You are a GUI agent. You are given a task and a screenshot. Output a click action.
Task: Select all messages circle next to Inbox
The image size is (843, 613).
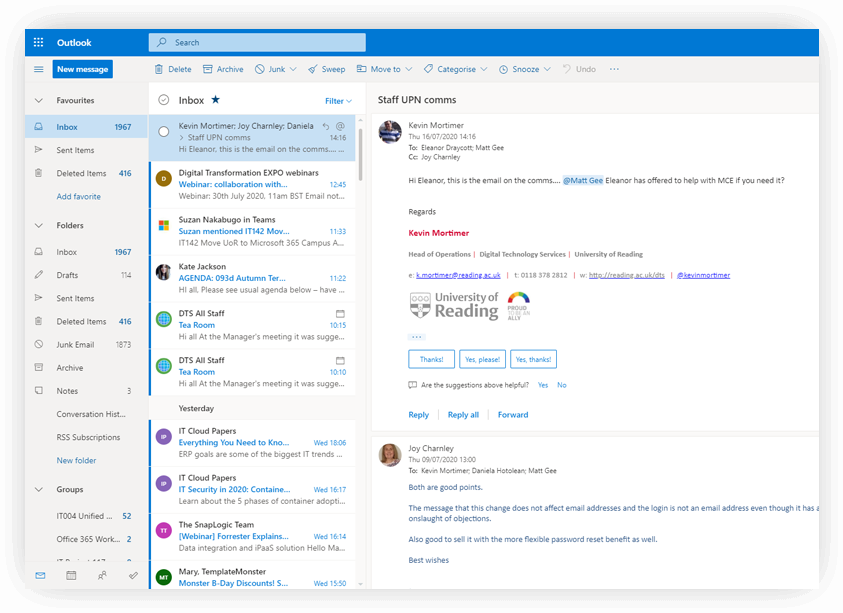click(x=164, y=99)
